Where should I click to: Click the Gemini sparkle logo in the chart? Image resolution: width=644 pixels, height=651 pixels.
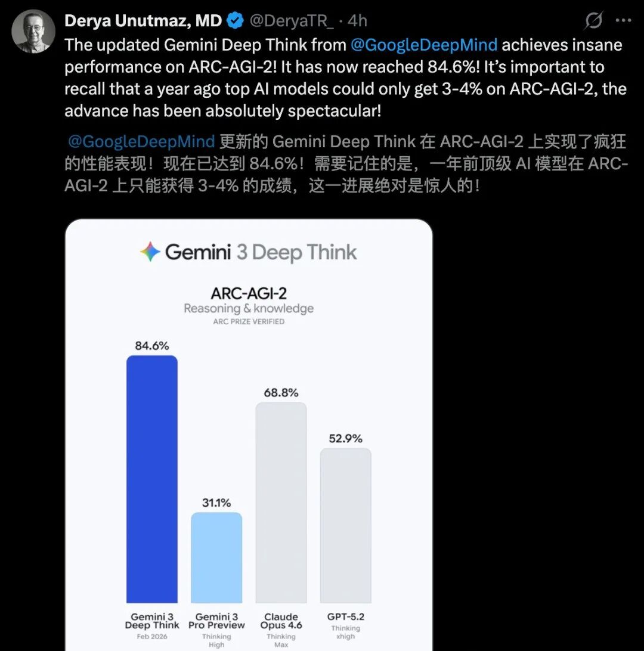(150, 252)
